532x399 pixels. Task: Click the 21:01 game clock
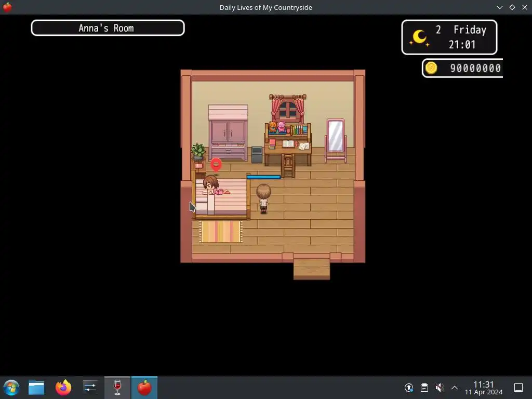pyautogui.click(x=462, y=45)
